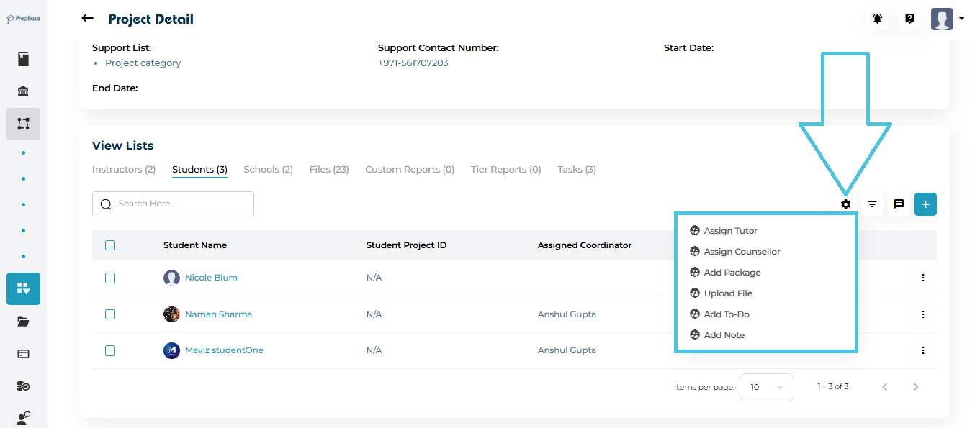Open three-dot menu for Maviz studentOne
The width and height of the screenshot is (980, 428).
922,350
